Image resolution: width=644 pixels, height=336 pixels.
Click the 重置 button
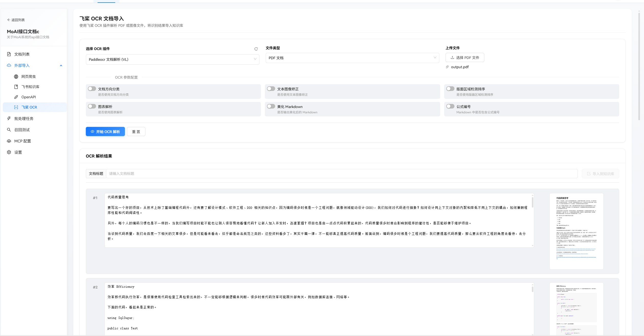pyautogui.click(x=136, y=132)
